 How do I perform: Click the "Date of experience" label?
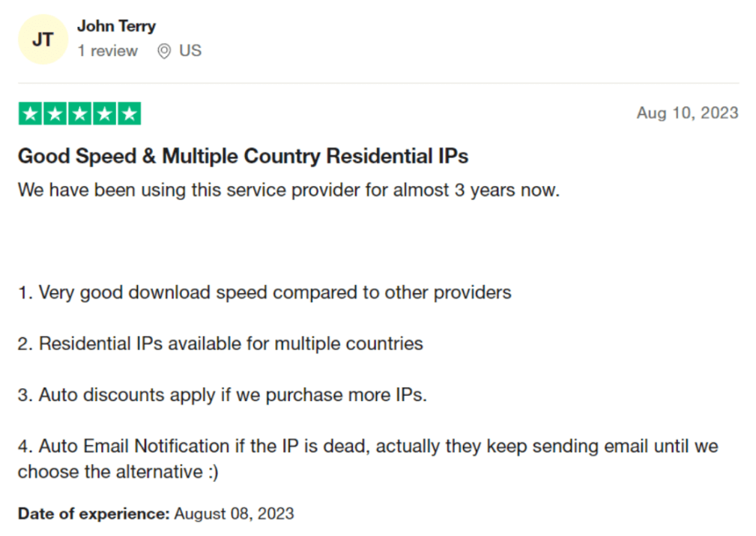(x=94, y=514)
